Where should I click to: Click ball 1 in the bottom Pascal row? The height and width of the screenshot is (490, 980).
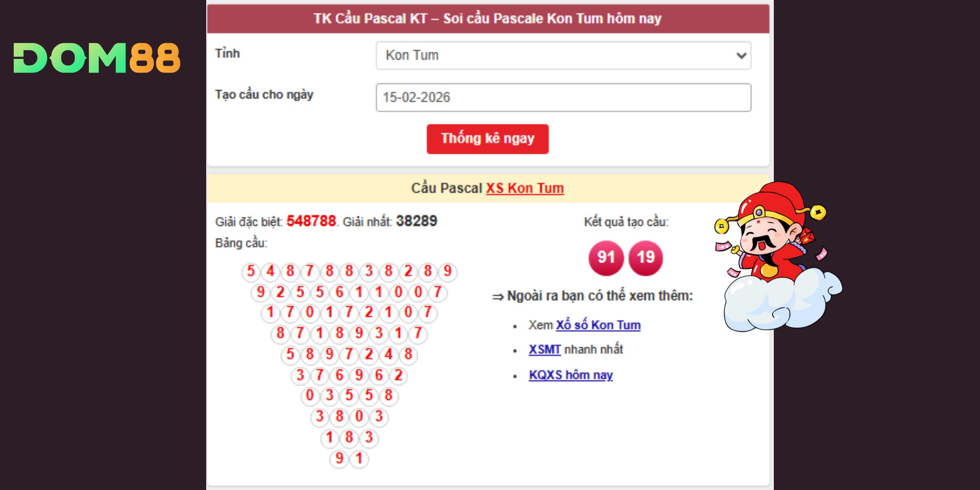click(359, 458)
